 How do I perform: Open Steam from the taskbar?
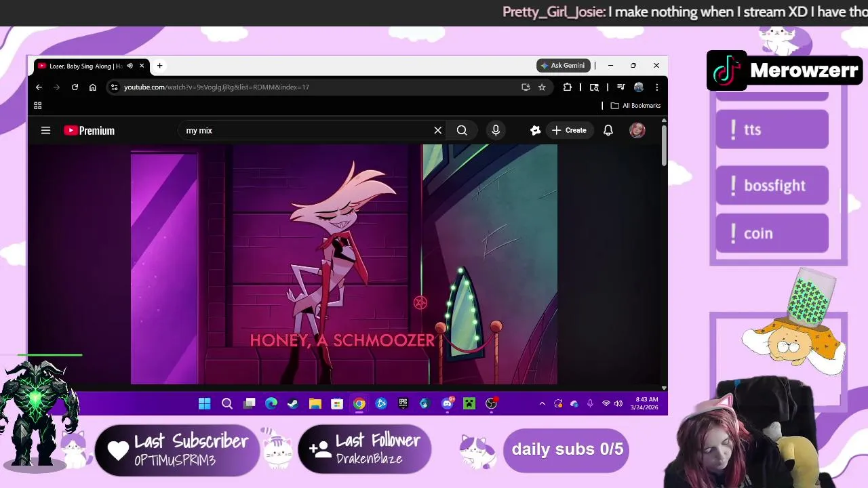click(293, 404)
